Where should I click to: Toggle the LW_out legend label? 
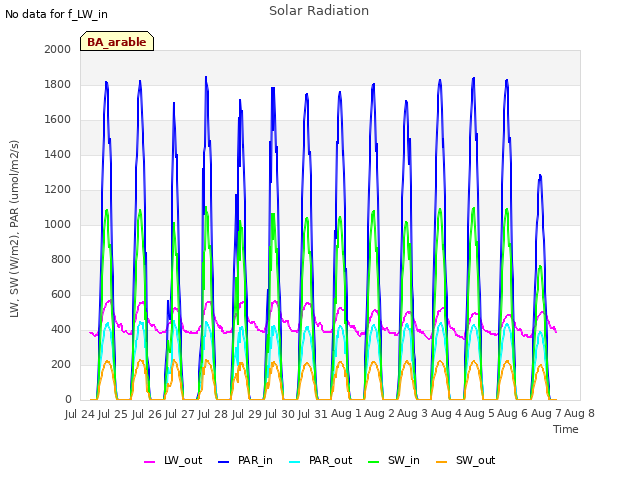tap(183, 460)
